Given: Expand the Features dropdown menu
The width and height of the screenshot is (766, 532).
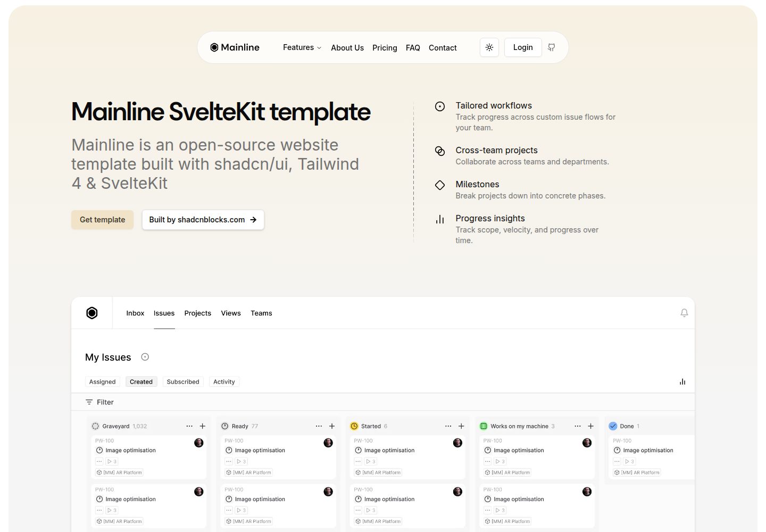Looking at the screenshot, I should click(302, 47).
